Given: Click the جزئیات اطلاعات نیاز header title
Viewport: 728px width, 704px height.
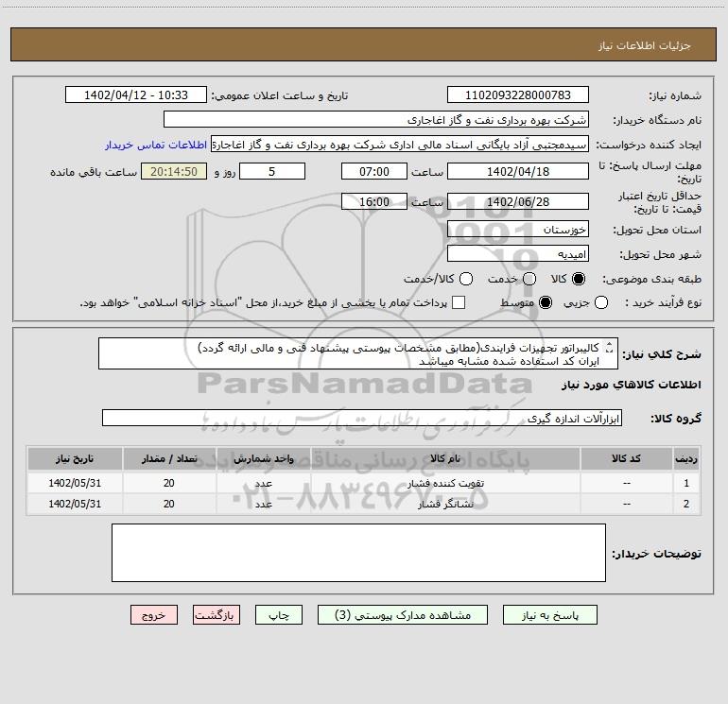Looking at the screenshot, I should tap(645, 45).
